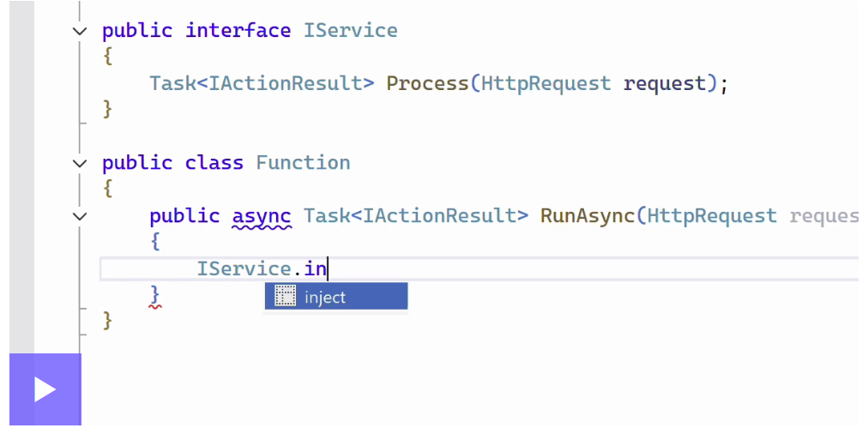The image size is (868, 428).
Task: Click the class keyword before Function
Action: 214,163
